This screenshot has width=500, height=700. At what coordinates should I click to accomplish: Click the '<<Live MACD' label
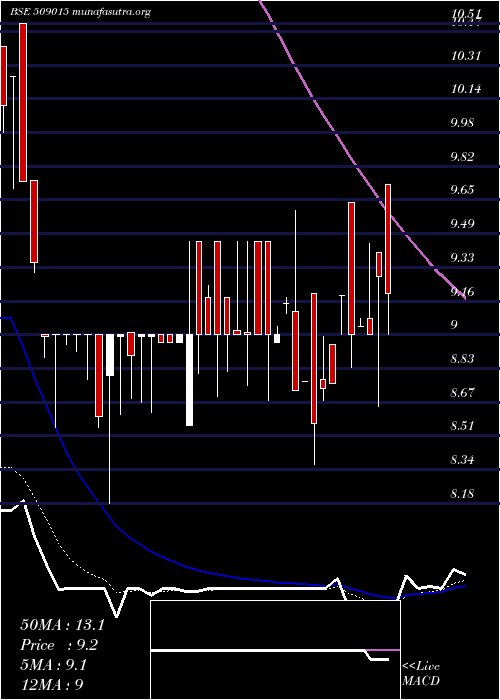point(421,673)
